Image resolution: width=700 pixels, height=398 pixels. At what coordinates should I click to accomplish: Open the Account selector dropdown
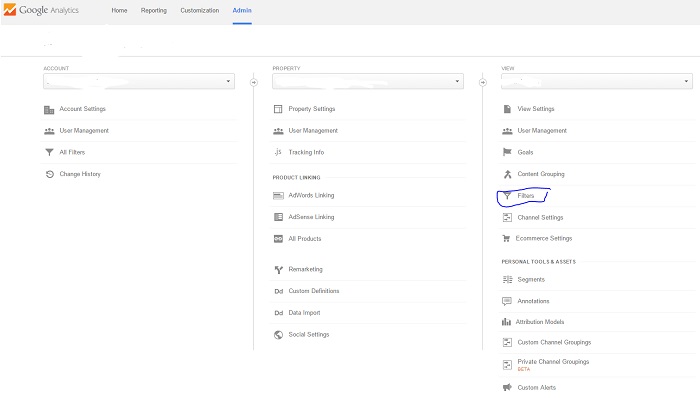pos(139,81)
